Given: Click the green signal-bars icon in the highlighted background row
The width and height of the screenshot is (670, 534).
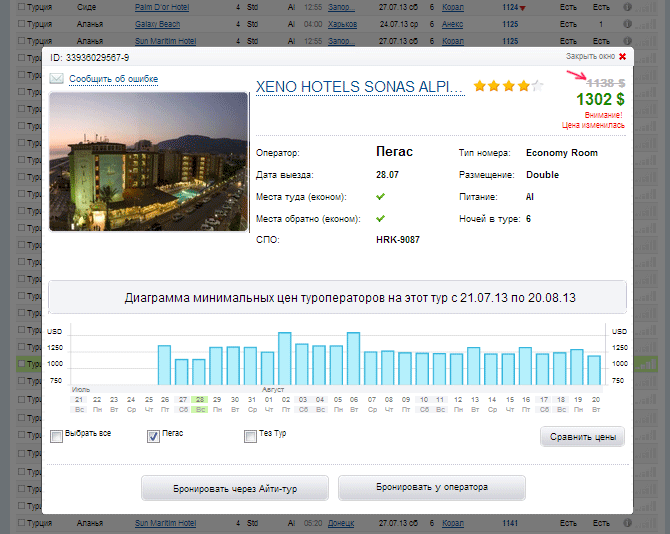Looking at the screenshot, I should click(x=646, y=364).
